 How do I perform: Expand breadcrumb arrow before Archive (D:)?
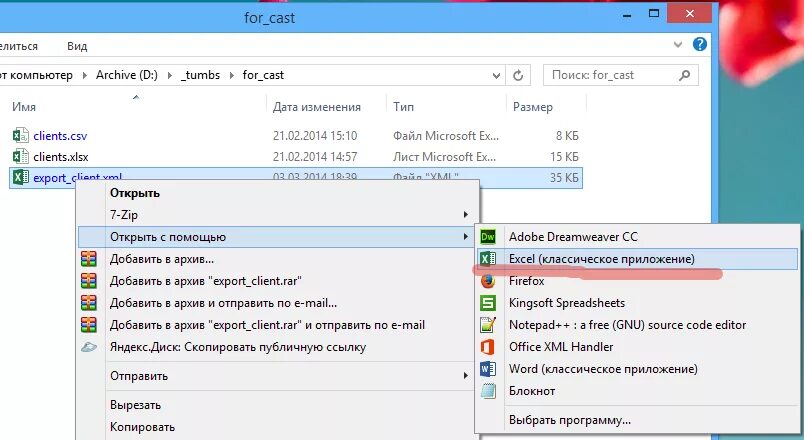[85, 75]
